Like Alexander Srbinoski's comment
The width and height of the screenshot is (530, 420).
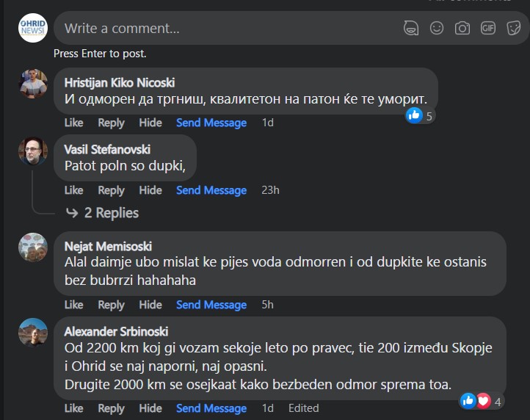(x=73, y=408)
